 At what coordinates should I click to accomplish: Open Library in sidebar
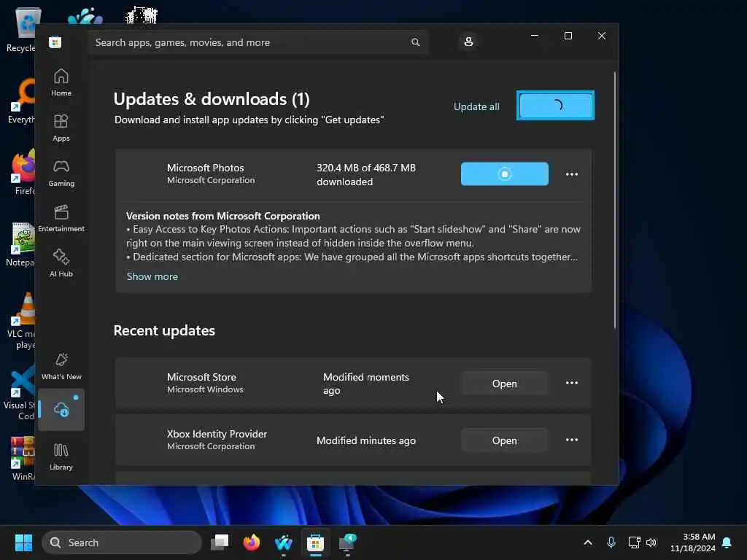61,456
